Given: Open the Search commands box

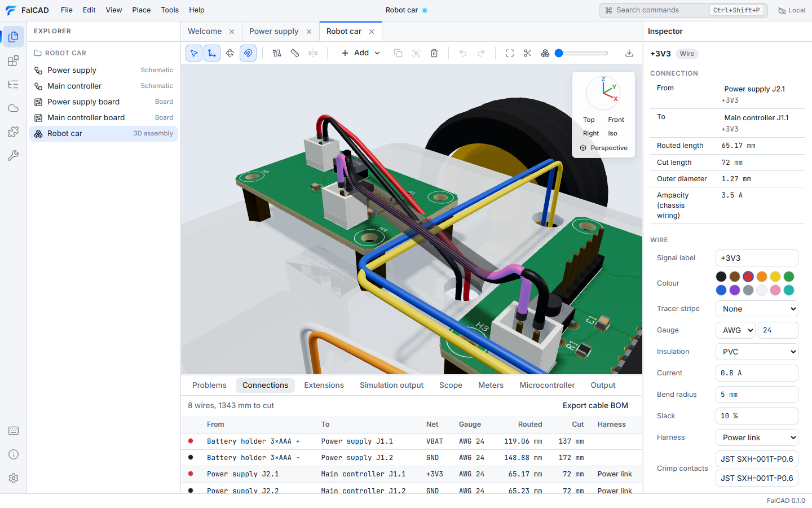Looking at the screenshot, I should (683, 10).
